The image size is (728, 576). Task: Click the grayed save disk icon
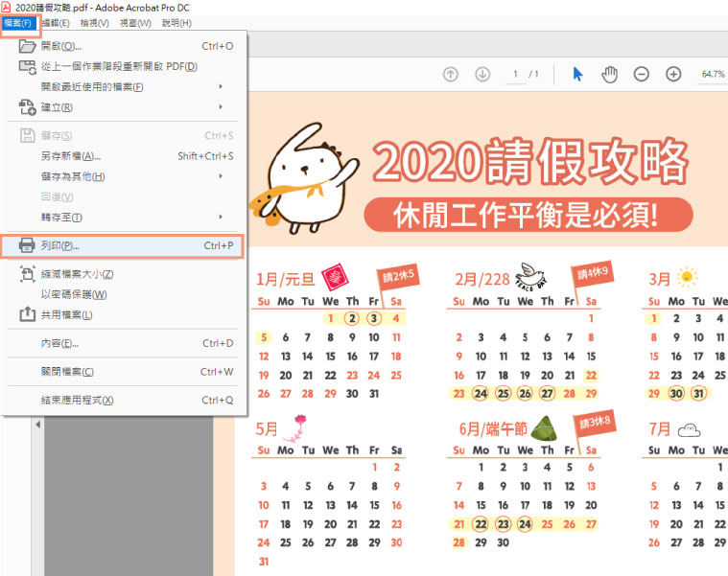pyautogui.click(x=27, y=135)
